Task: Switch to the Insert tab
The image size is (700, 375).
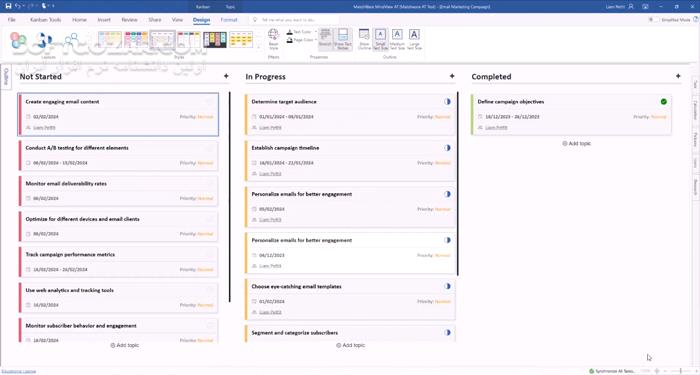Action: [104, 20]
